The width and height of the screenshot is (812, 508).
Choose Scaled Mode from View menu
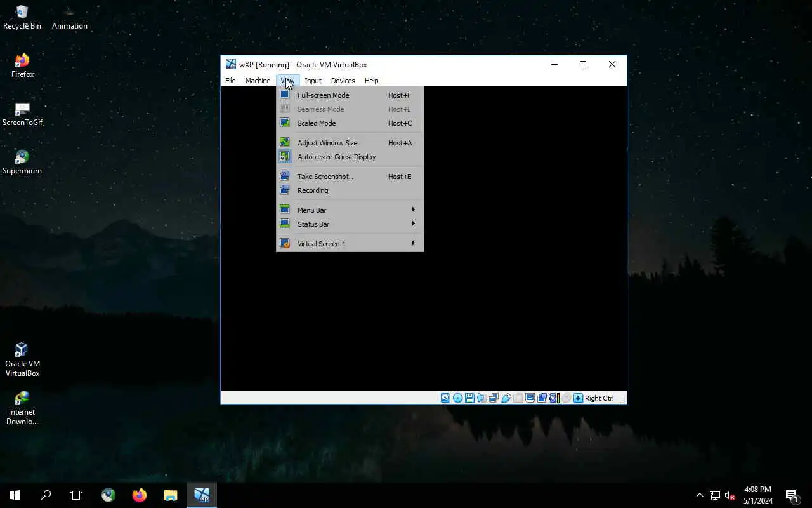tap(350, 123)
